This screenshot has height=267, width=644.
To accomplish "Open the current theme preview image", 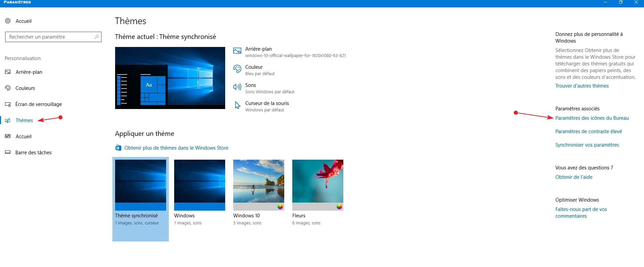I will pyautogui.click(x=170, y=78).
